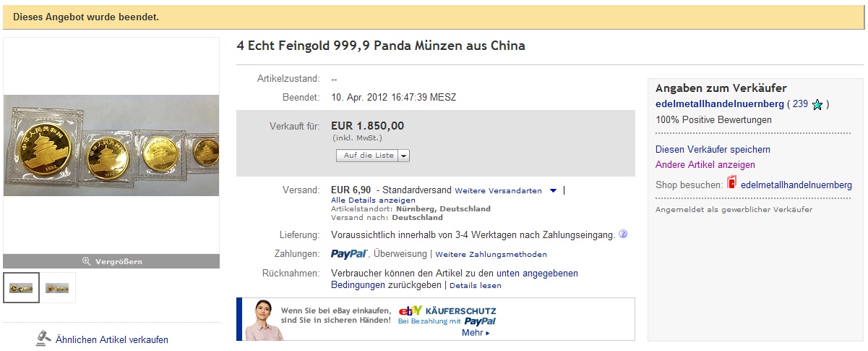Image resolution: width=868 pixels, height=351 pixels.
Task: Add the item via Auf die Liste button
Action: pos(368,156)
